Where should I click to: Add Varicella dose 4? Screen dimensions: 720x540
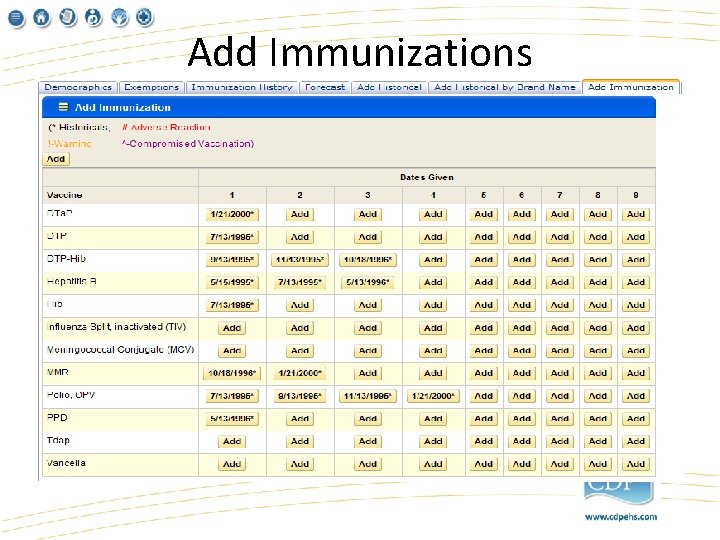click(x=433, y=464)
